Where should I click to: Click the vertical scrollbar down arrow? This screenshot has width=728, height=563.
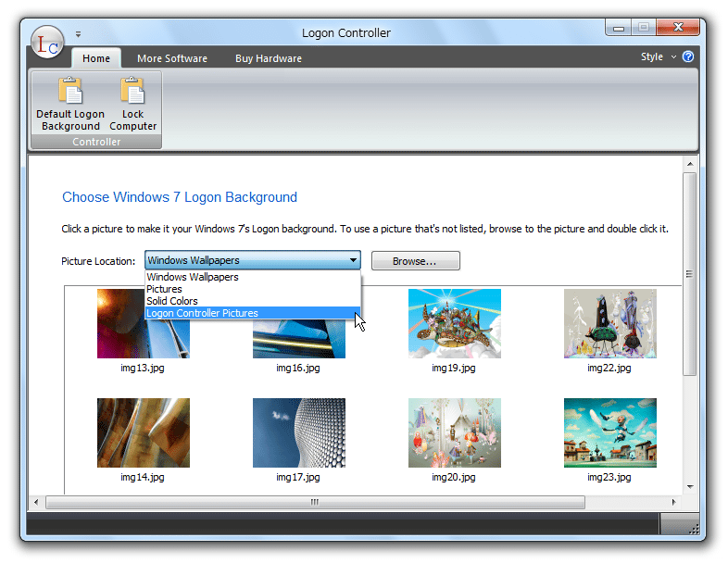690,487
